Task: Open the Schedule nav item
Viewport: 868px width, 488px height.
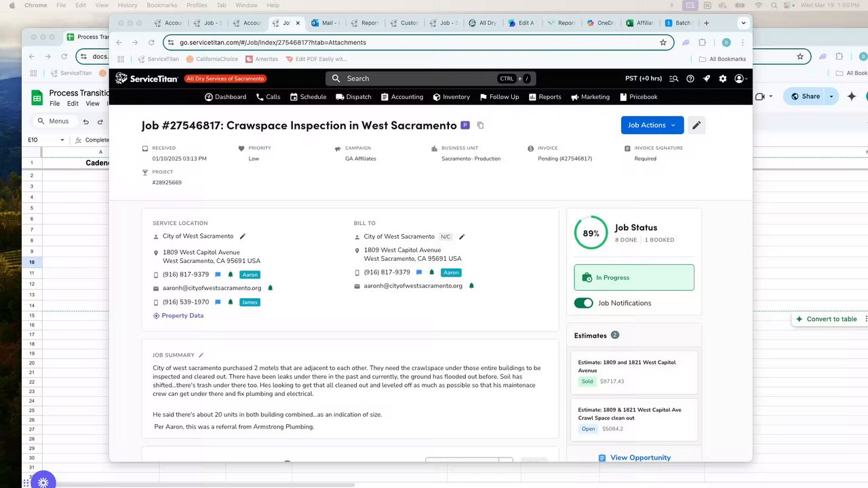Action: click(x=308, y=97)
